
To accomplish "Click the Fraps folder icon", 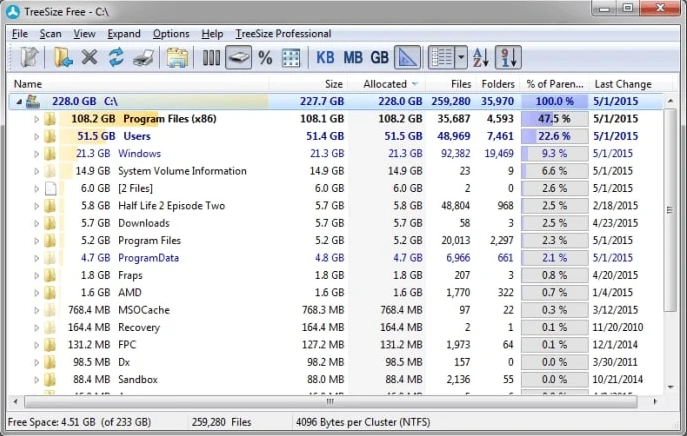I will [x=50, y=275].
